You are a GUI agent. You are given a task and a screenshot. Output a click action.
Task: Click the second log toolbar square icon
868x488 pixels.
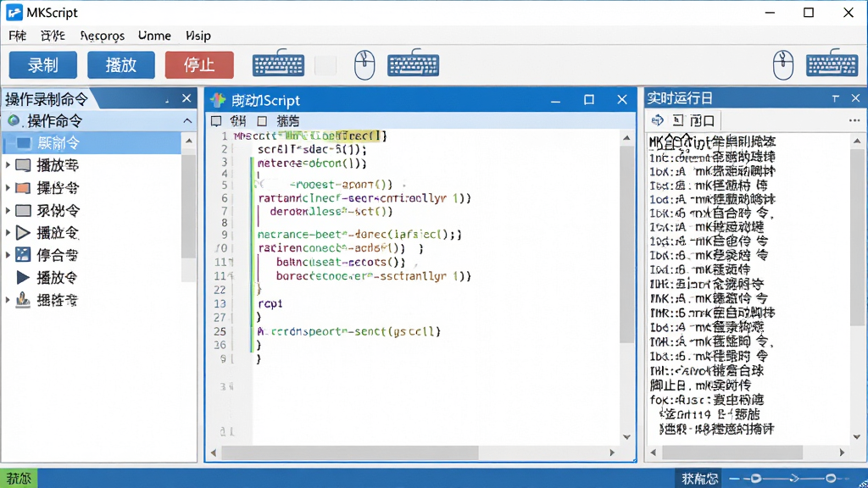677,120
